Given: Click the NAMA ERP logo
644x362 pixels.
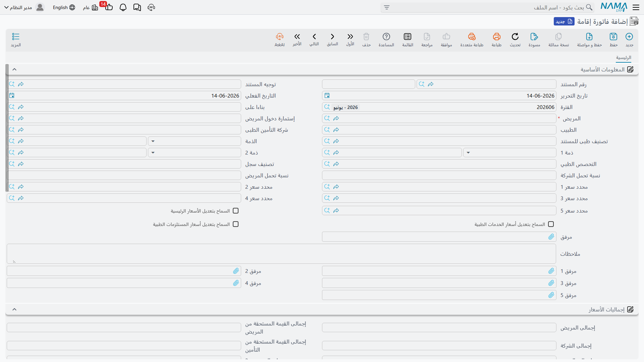Looking at the screenshot, I should (614, 7).
